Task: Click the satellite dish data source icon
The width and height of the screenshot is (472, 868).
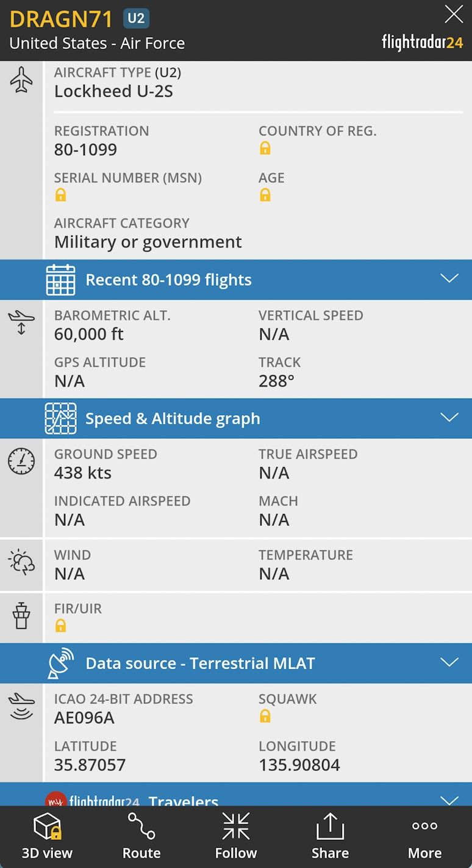Action: 61,664
